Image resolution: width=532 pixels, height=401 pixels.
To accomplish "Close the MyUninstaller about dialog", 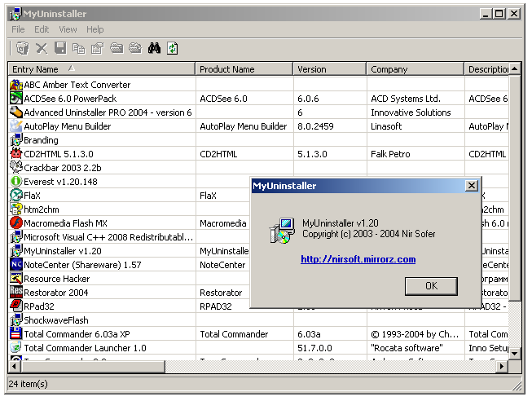I will tap(471, 186).
